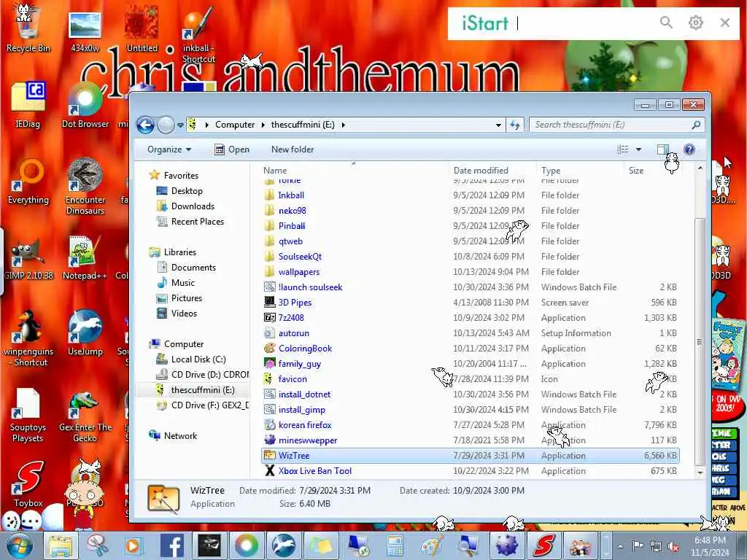Select the Xbox Live Ban Tool file
Viewport: 747px width, 560px height.
(x=471, y=471)
